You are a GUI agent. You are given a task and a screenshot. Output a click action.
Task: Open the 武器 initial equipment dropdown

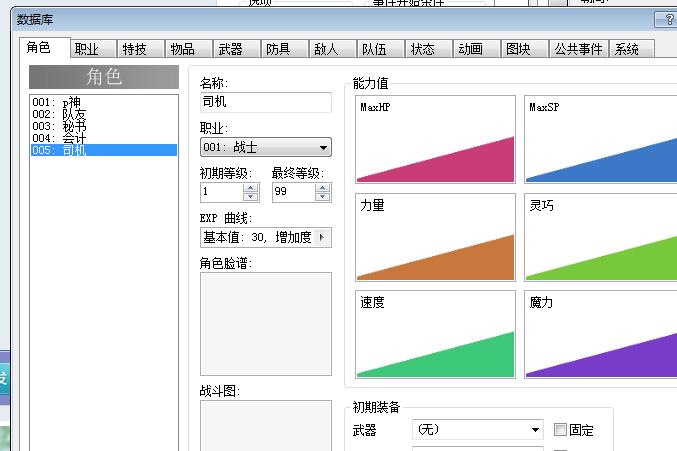478,429
